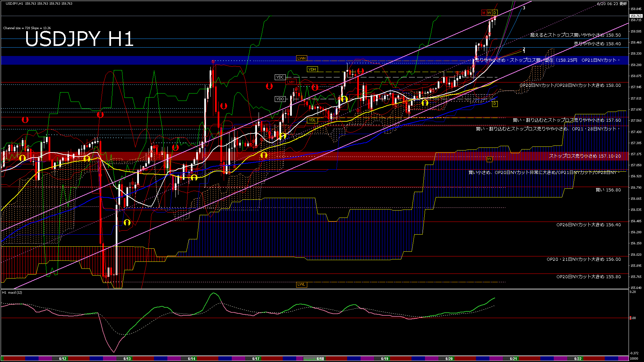The height and width of the screenshot is (362, 644).
Task: Click the yellow D box beside the W box
Action: click(495, 13)
